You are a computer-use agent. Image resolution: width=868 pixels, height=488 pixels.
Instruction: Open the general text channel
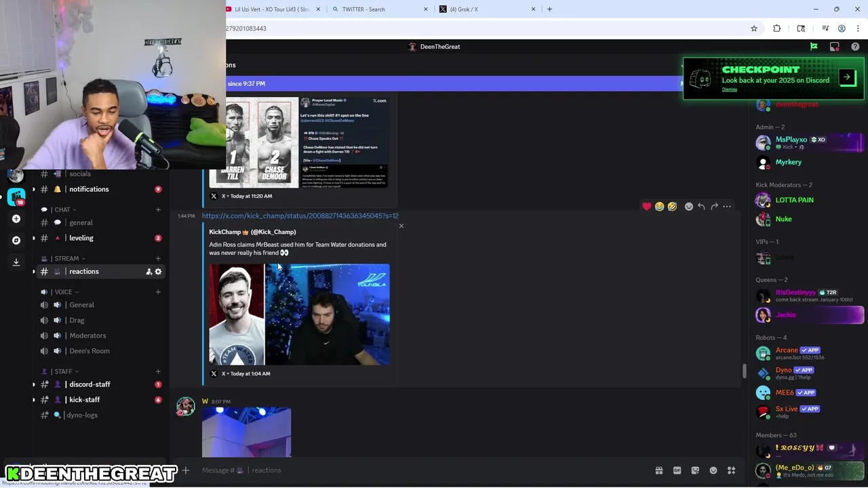coord(81,223)
